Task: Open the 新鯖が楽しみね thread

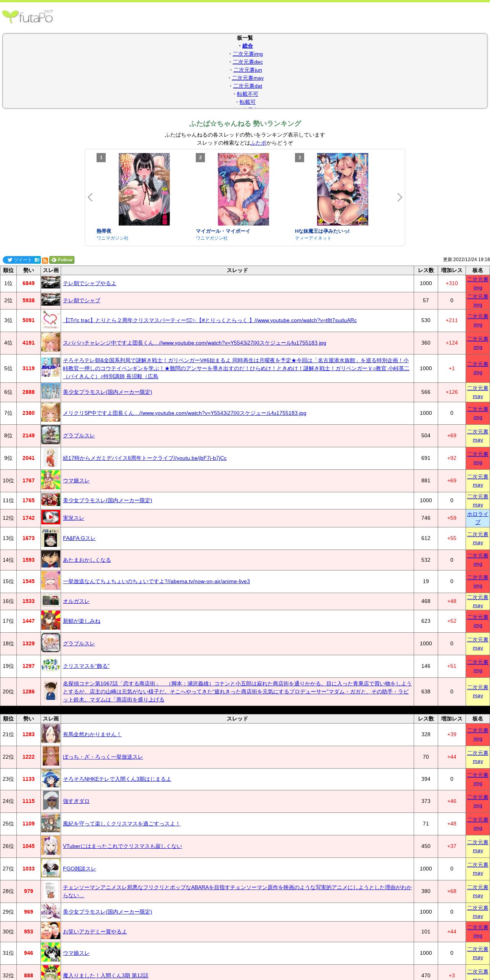Action: pos(82,621)
